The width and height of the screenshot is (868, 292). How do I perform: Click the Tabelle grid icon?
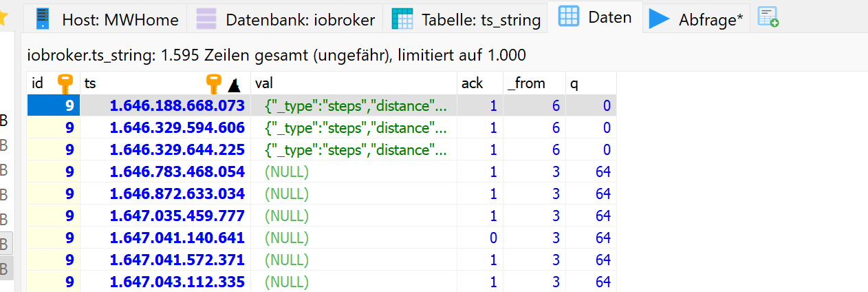click(403, 19)
